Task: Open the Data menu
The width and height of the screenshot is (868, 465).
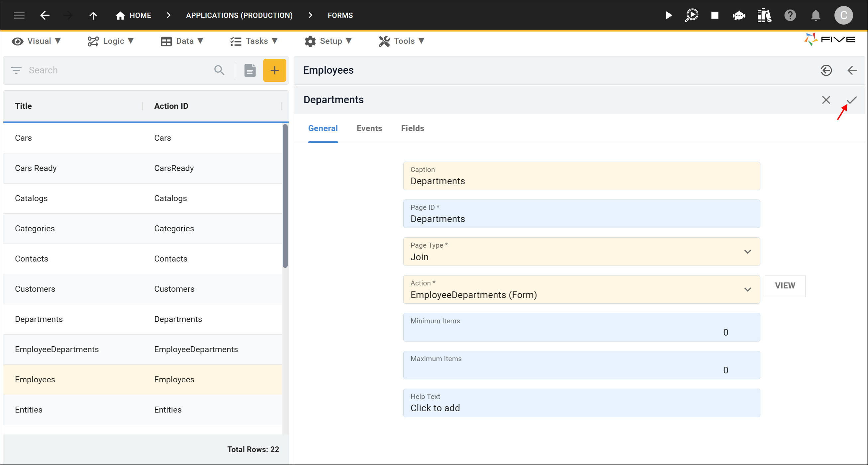Action: (182, 41)
